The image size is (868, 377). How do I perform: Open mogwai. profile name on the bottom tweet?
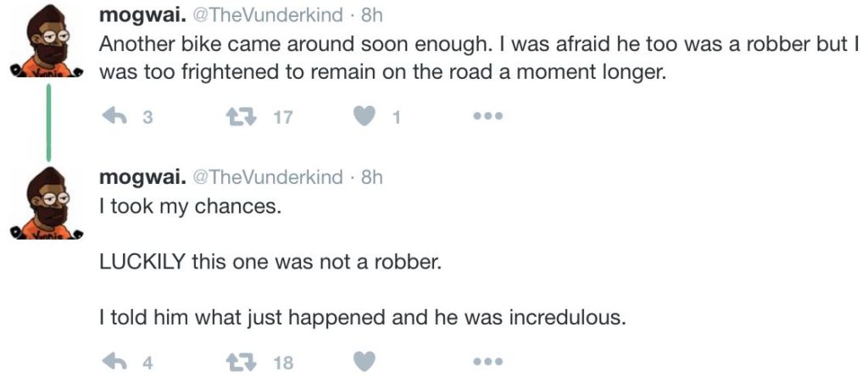pyautogui.click(x=142, y=178)
